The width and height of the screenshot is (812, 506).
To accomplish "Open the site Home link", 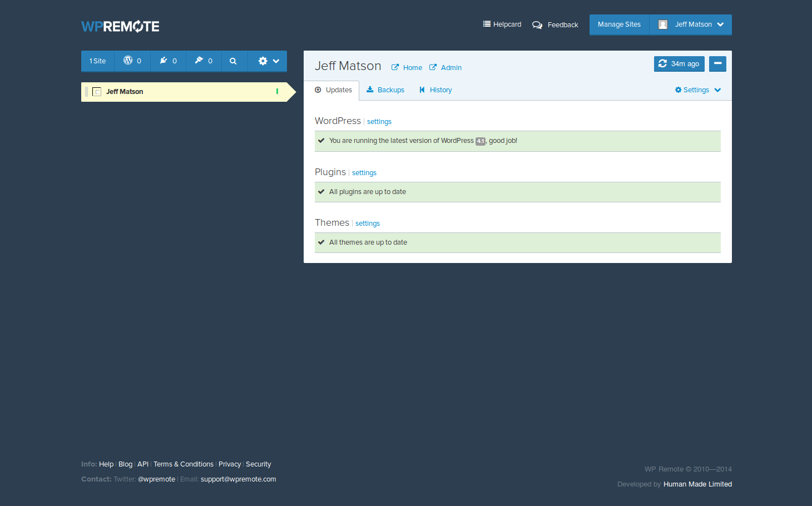I will coord(413,68).
